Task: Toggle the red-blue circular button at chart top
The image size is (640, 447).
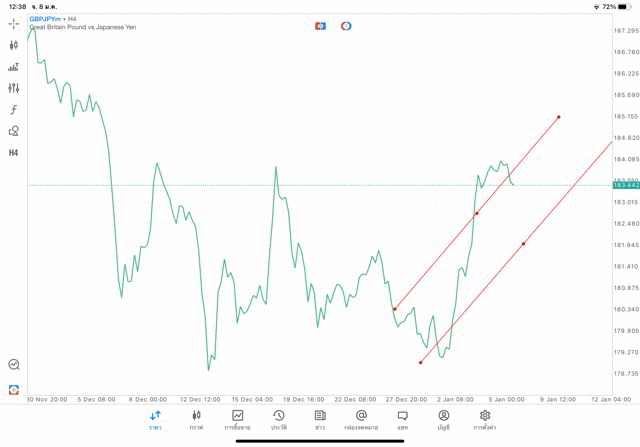Action: coord(346,26)
